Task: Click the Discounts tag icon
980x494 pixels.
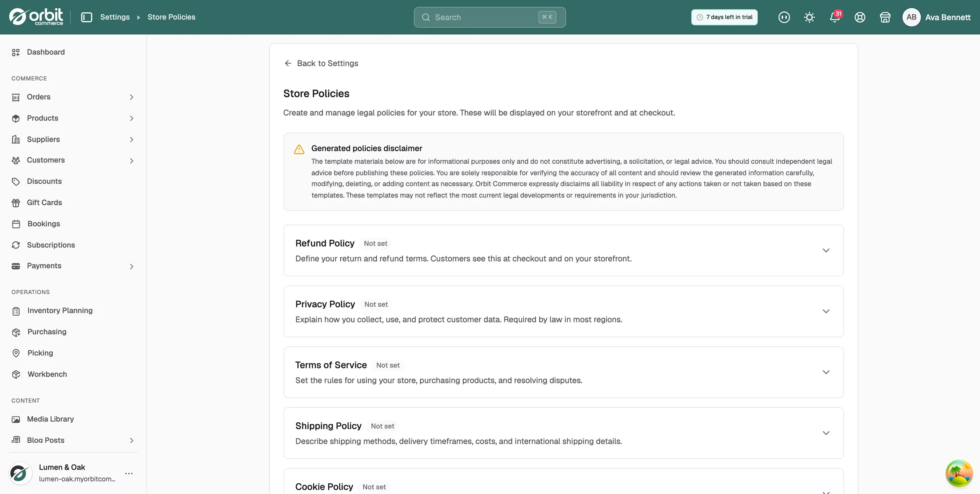Action: point(16,182)
